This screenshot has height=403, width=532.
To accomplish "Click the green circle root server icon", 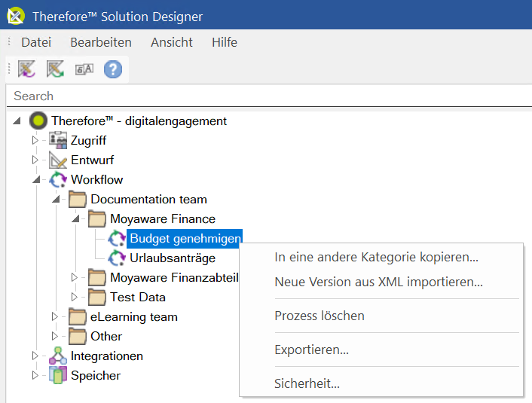I will tap(38, 121).
